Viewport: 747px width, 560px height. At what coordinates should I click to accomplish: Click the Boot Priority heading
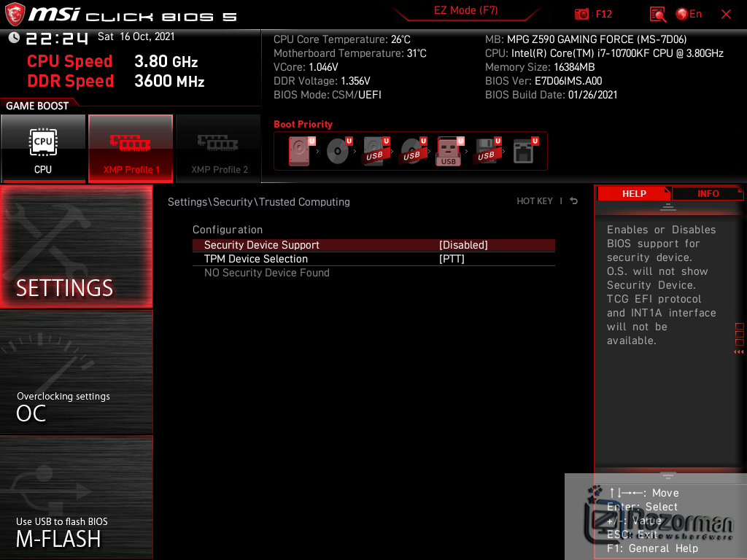303,124
